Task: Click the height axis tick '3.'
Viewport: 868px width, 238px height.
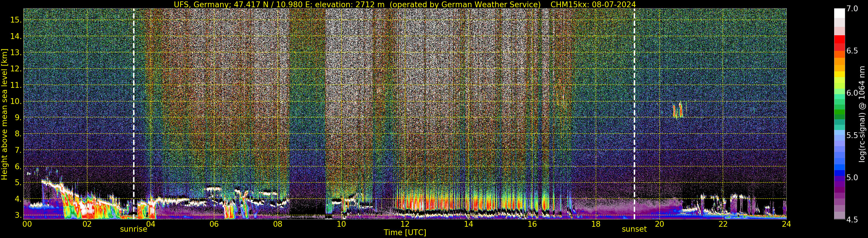Action: (x=18, y=215)
